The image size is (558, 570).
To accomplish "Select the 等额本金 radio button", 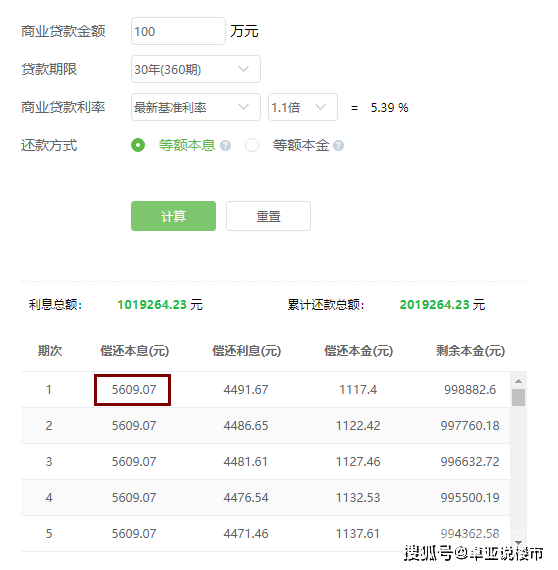I will (x=252, y=145).
